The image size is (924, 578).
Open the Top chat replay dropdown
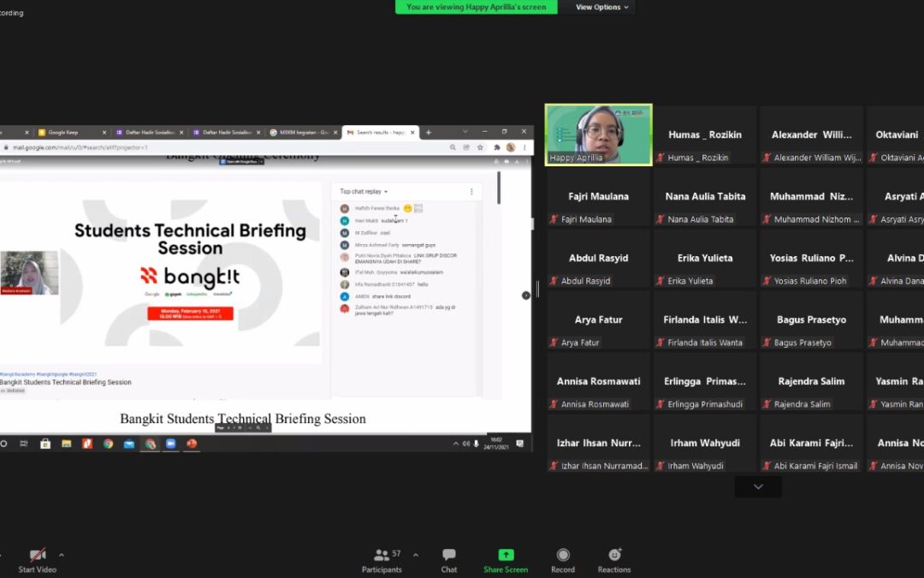364,192
